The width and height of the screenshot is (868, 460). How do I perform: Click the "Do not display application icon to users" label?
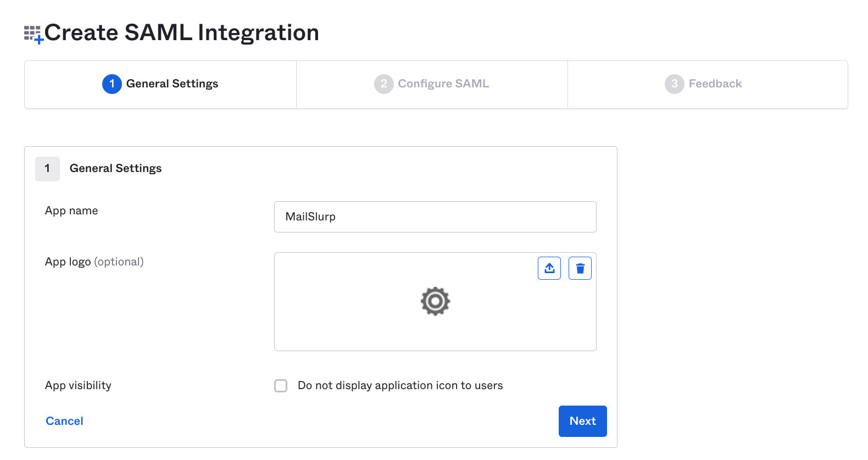pyautogui.click(x=400, y=386)
